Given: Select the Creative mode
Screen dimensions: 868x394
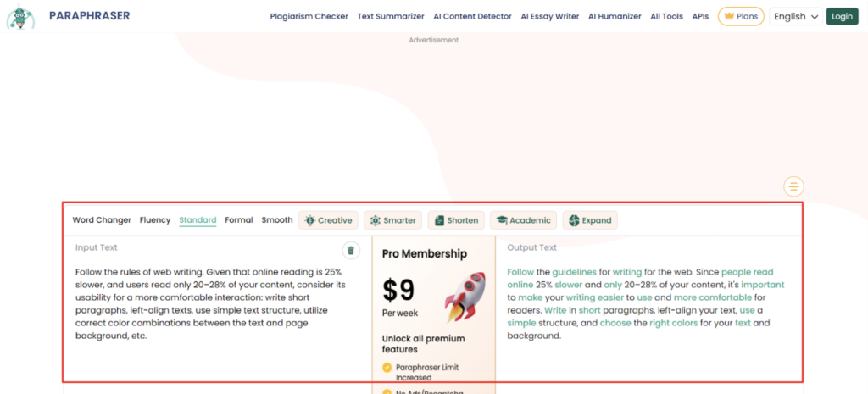Looking at the screenshot, I should [328, 220].
